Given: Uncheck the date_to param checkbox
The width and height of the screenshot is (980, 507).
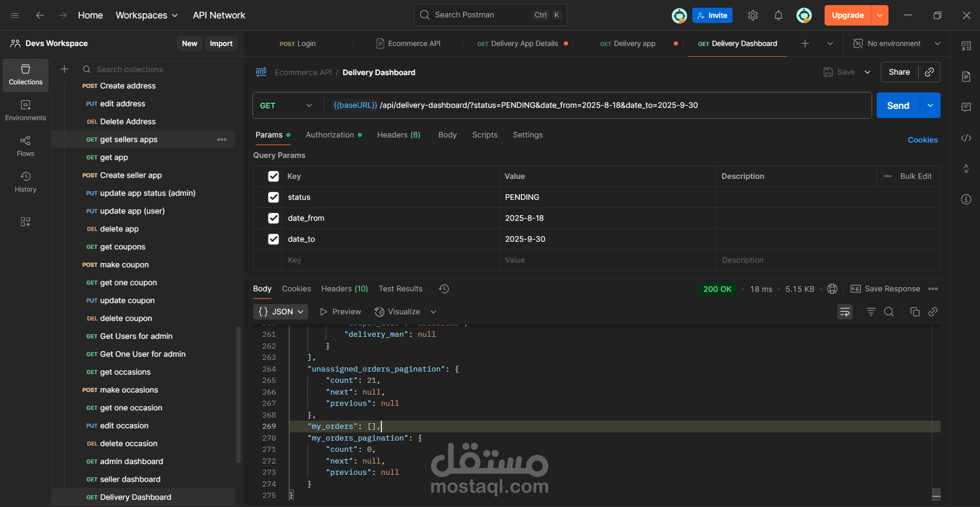Looking at the screenshot, I should pyautogui.click(x=274, y=239).
